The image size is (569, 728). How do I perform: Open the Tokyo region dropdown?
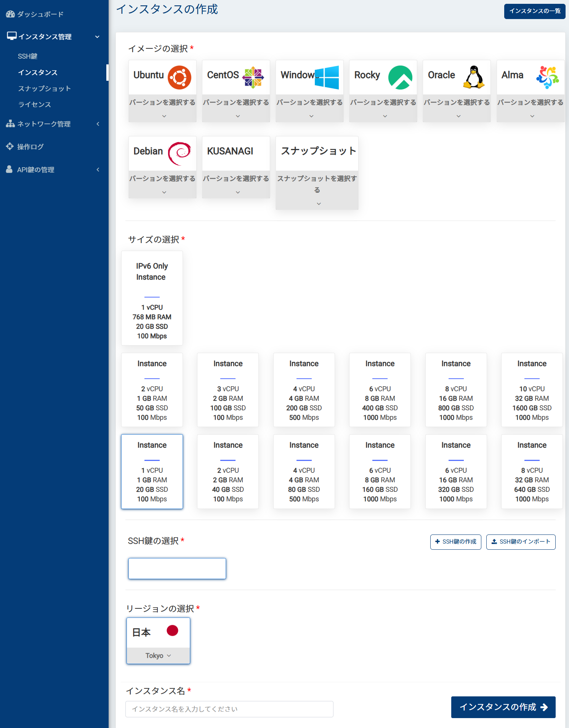click(x=158, y=656)
